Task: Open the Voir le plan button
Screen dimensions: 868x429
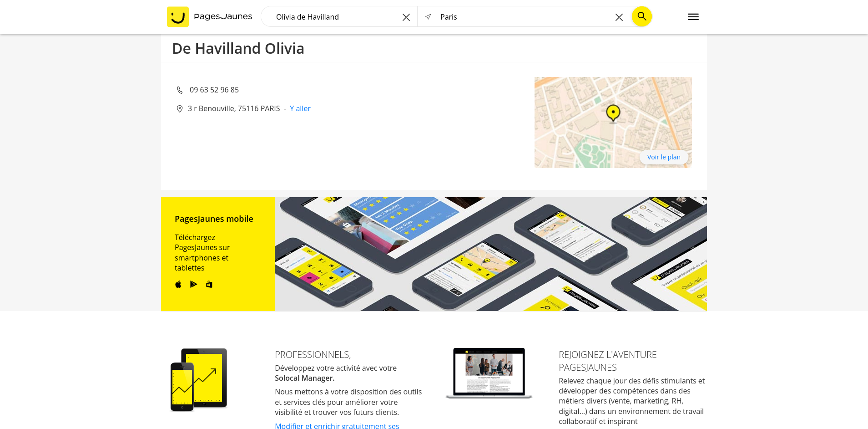Action: pos(664,157)
